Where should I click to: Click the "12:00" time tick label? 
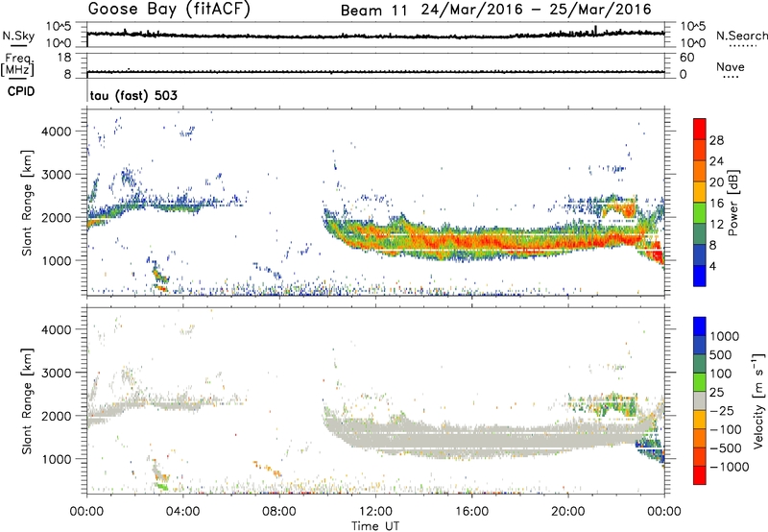point(375,512)
